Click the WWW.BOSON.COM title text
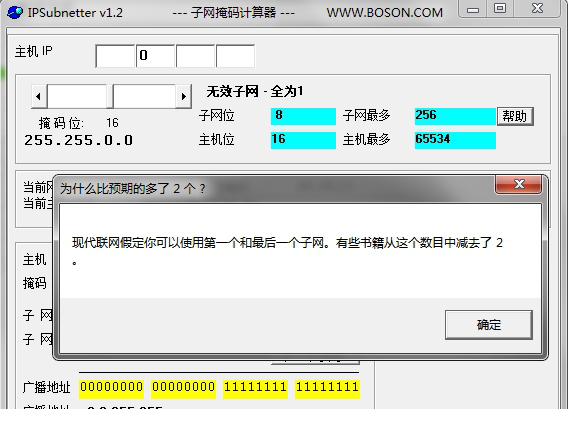Viewport: 568px width, 425px height. 384,13
